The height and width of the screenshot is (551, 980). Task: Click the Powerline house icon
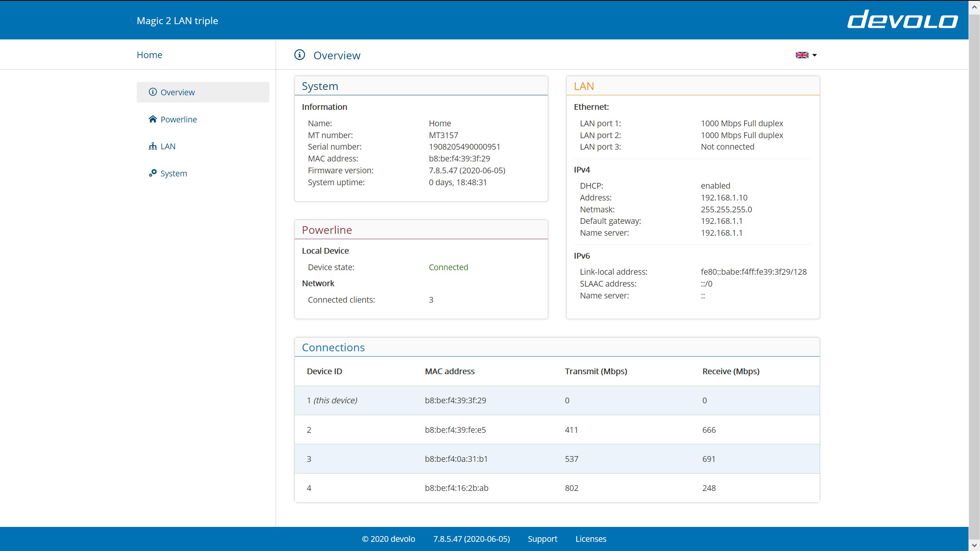(x=153, y=119)
